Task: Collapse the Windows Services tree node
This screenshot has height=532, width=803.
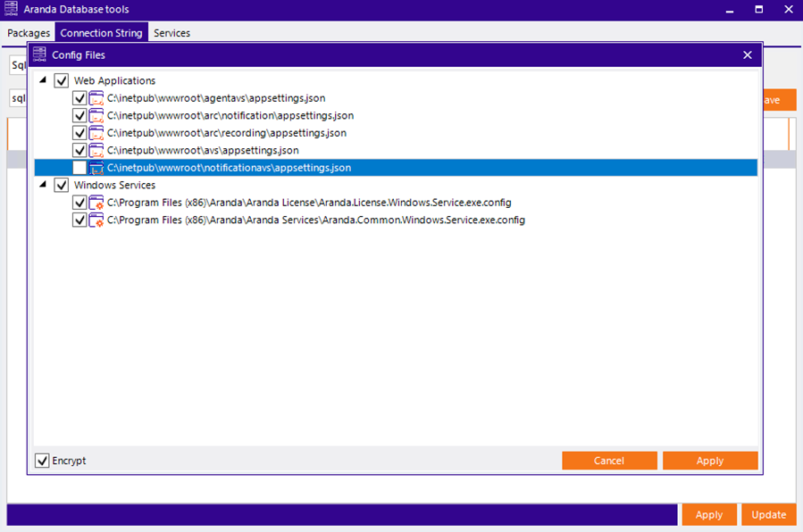Action: pos(43,184)
